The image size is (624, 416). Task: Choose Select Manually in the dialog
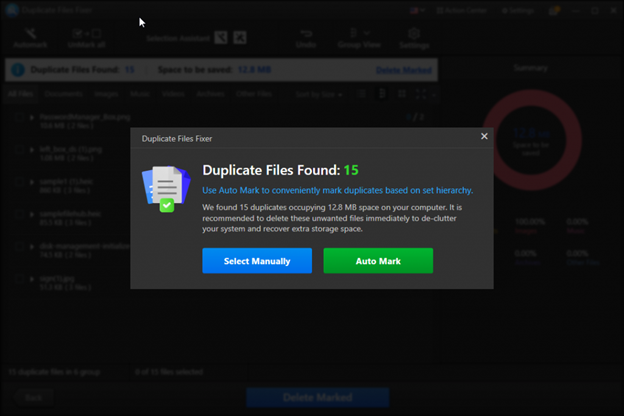point(257,261)
